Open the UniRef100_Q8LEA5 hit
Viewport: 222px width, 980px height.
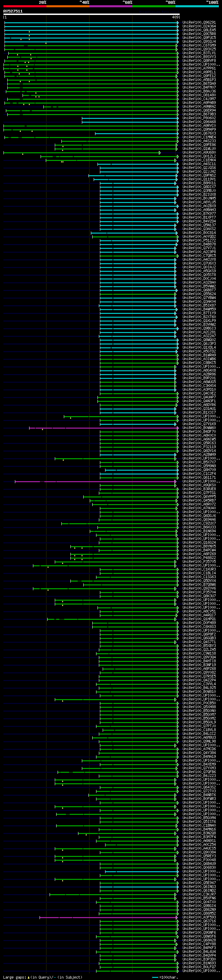tap(199, 30)
